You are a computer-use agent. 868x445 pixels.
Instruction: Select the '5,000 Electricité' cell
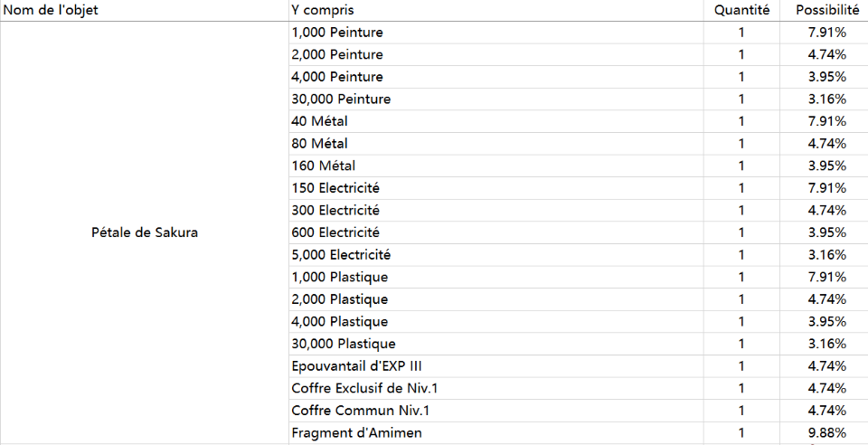pos(496,255)
